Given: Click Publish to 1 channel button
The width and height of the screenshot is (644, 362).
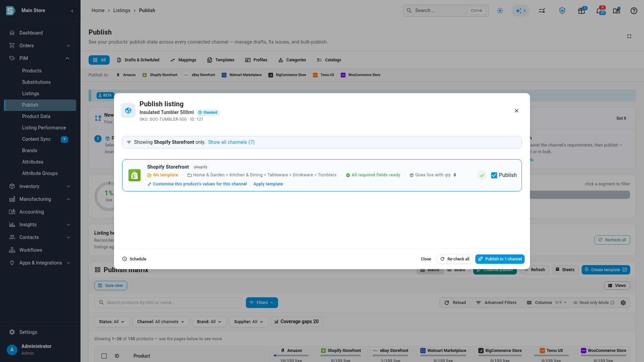Looking at the screenshot, I should point(500,259).
